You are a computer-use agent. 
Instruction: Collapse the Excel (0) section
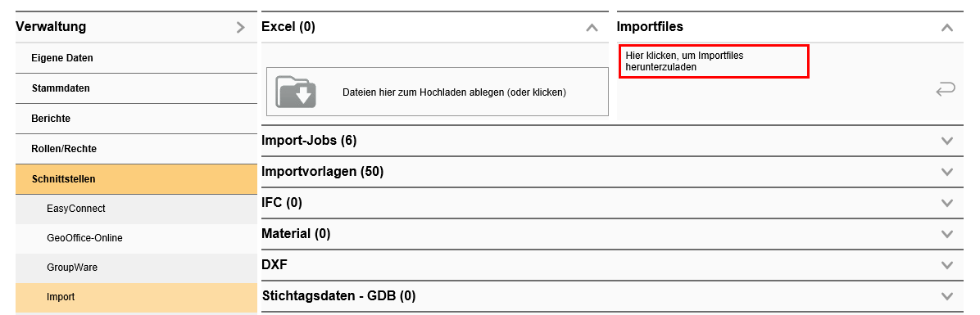[592, 28]
